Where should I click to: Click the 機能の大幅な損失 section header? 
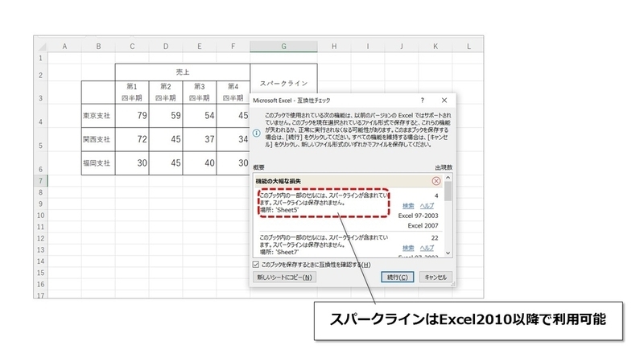coord(349,181)
